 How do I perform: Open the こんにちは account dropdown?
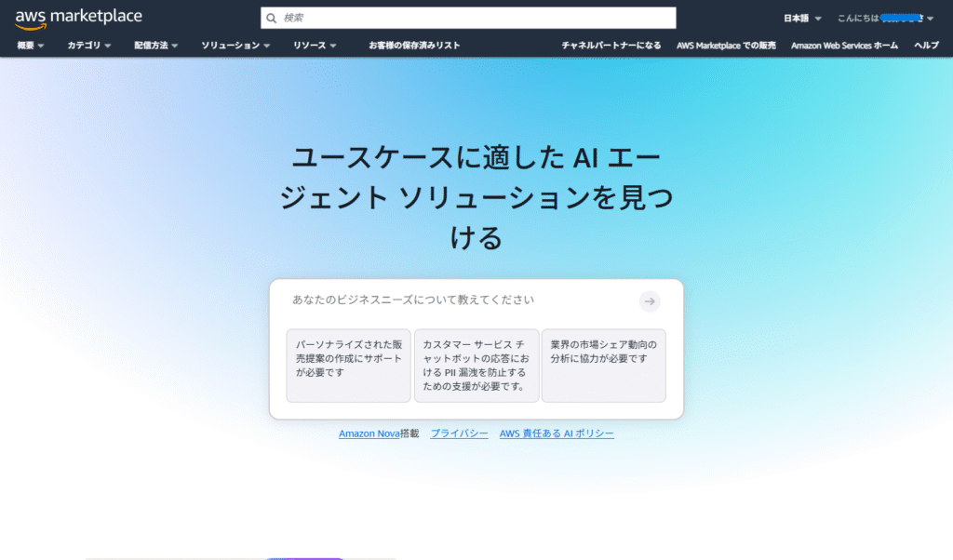click(x=886, y=19)
